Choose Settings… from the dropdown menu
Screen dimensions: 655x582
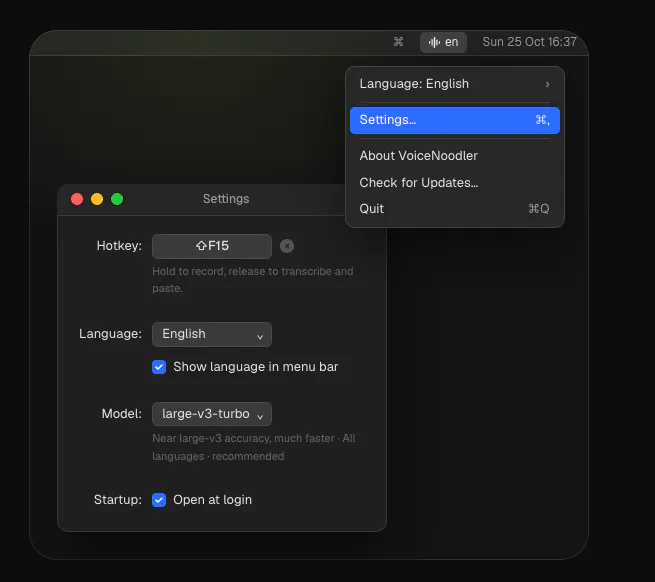pos(455,120)
